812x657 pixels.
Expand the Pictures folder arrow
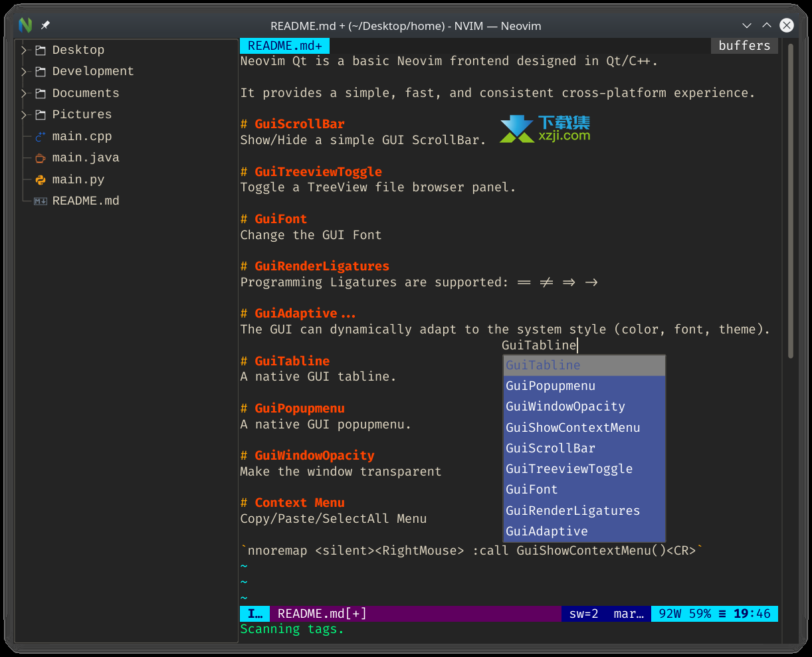point(24,115)
